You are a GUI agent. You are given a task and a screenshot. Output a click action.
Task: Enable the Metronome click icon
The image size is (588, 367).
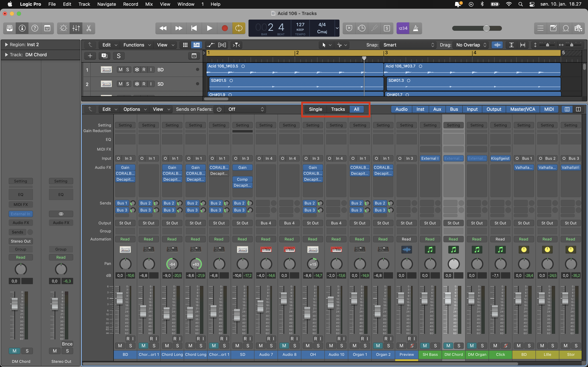pyautogui.click(x=416, y=28)
